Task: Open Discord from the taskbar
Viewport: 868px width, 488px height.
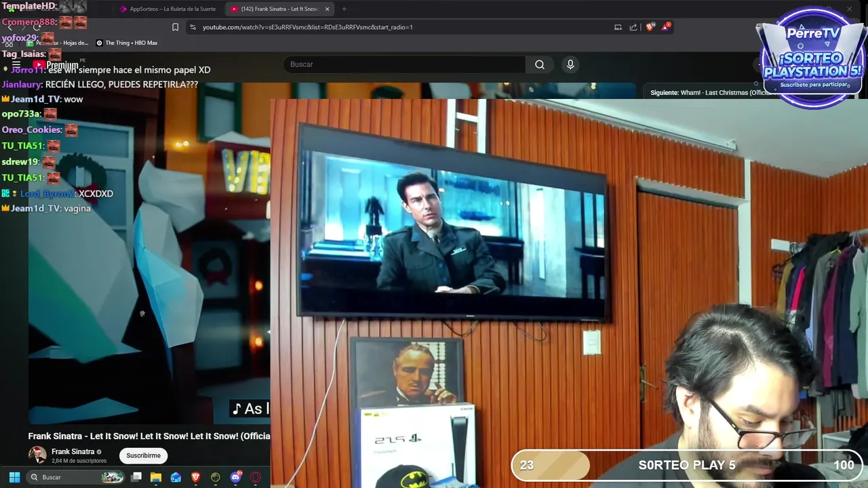Action: click(x=236, y=477)
